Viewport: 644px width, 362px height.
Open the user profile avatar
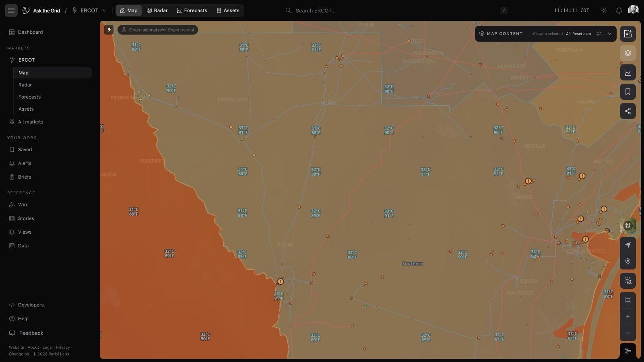634,10
